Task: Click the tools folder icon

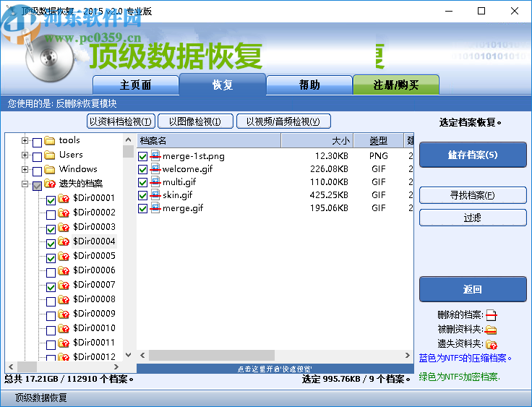Action: (50, 140)
